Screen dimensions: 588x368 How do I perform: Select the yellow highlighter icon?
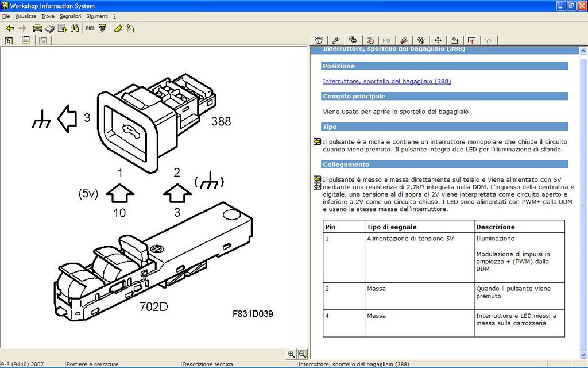pos(118,28)
